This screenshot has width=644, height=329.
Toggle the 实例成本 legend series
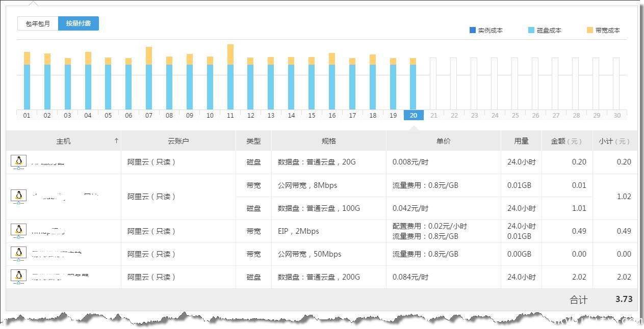[x=486, y=31]
